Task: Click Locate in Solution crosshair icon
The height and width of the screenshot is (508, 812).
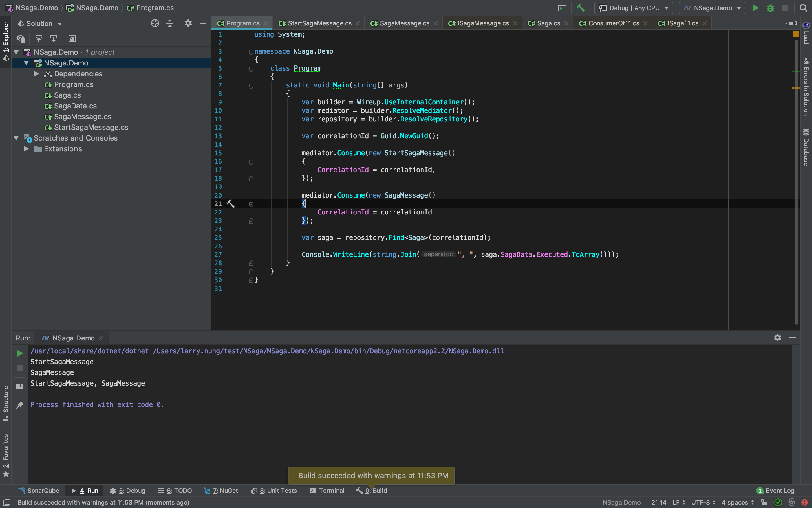Action: pos(155,23)
